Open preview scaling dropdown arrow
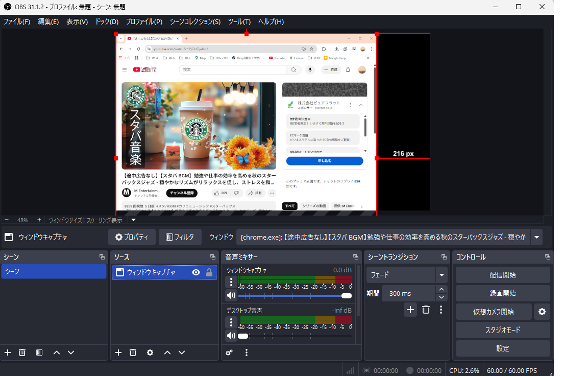 tap(133, 220)
